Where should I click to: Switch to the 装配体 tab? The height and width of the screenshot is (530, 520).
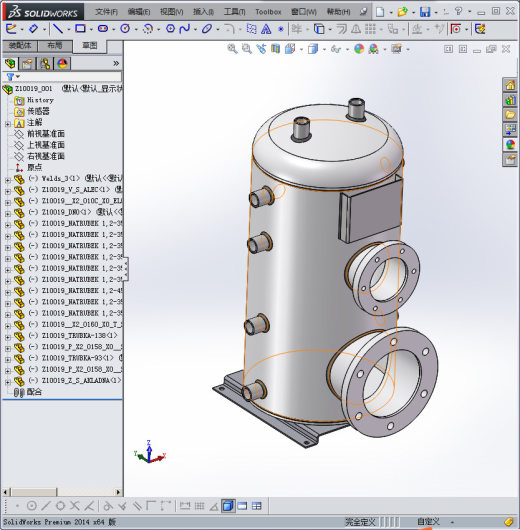20,46
